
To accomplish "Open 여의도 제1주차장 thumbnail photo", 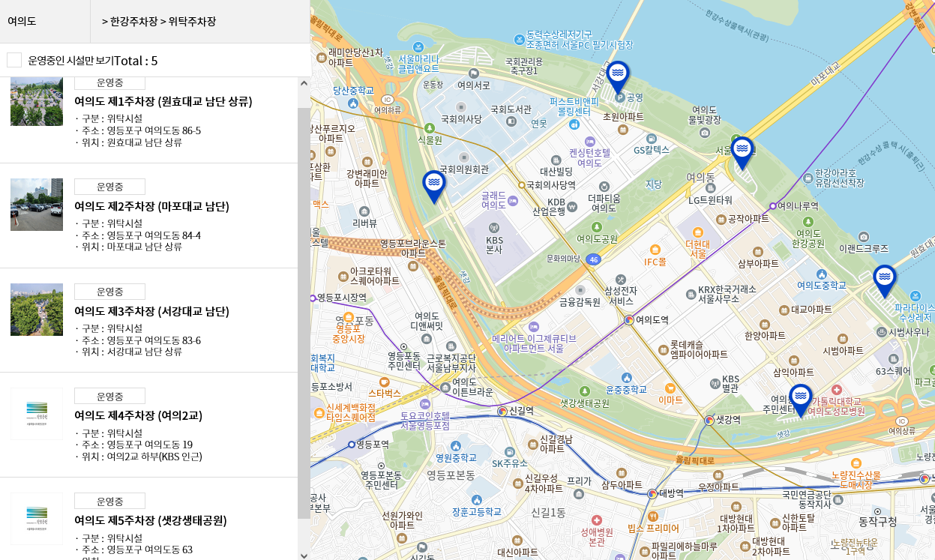I will [37, 100].
